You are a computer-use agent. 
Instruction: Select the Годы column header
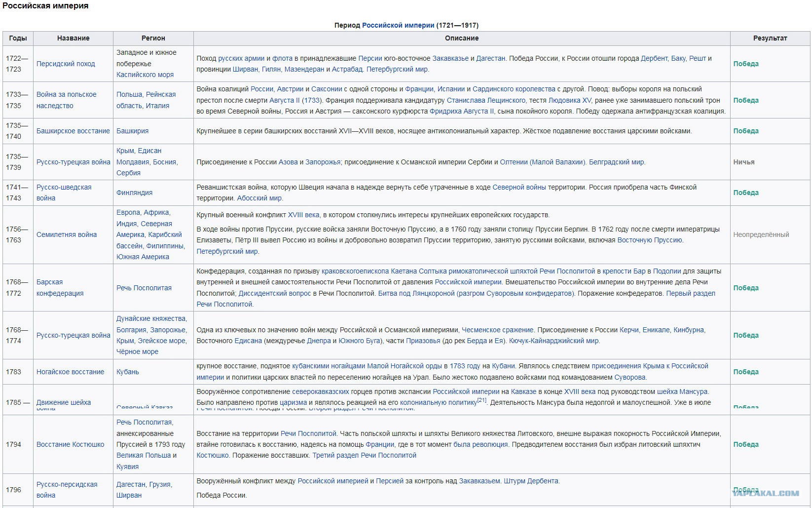(18, 38)
